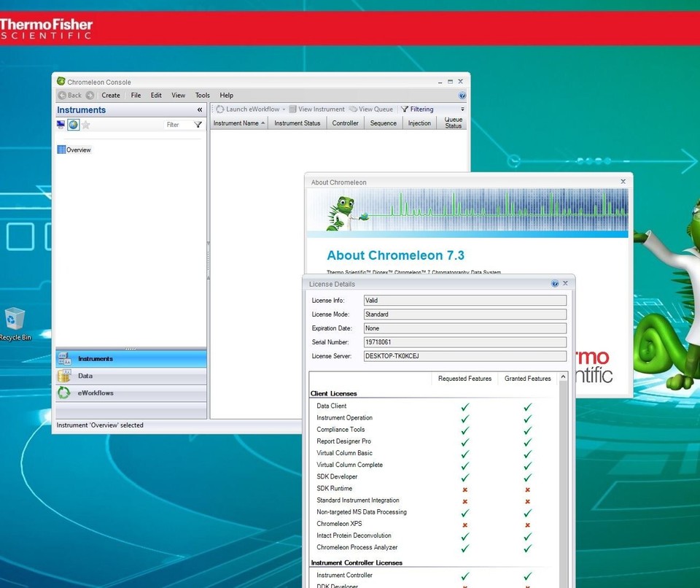Open the Tools menu
Image resolution: width=700 pixels, height=588 pixels.
coord(202,95)
